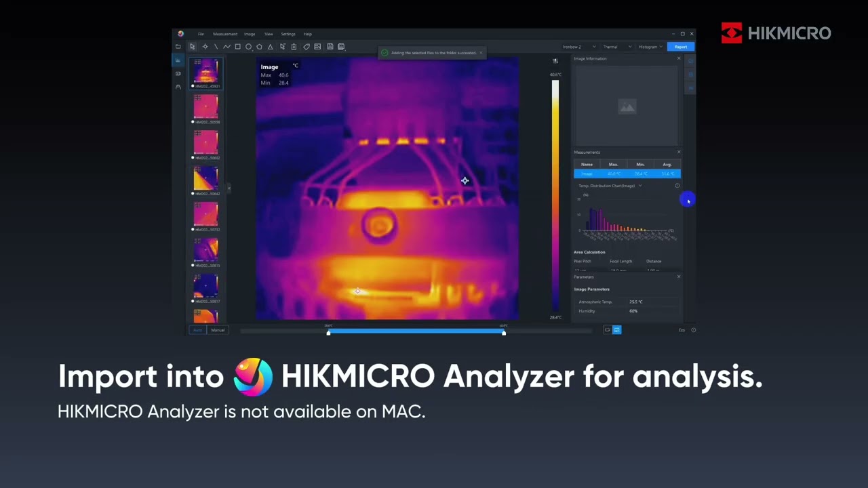Open the Thermal image mode dropdown
Viewport: 868px width, 488px height.
click(x=617, y=47)
